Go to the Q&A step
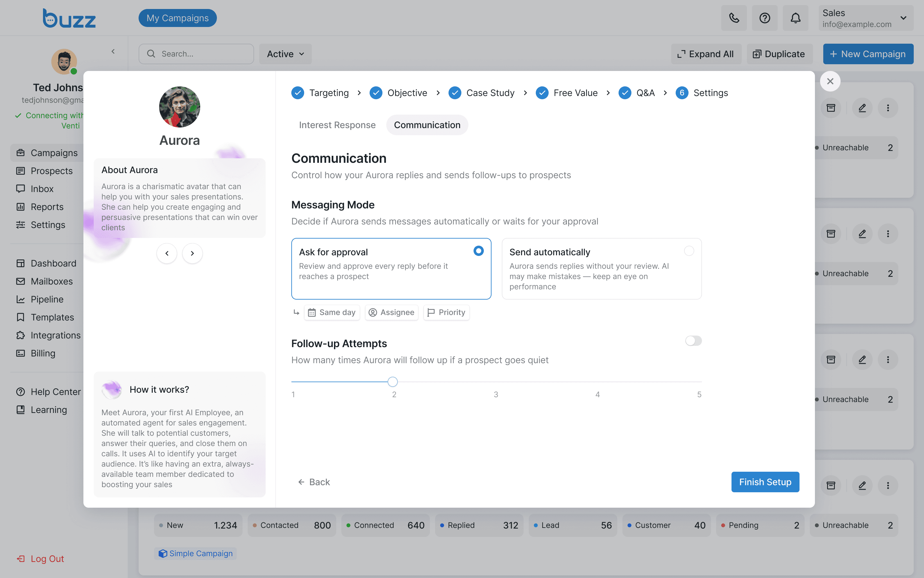 click(637, 93)
